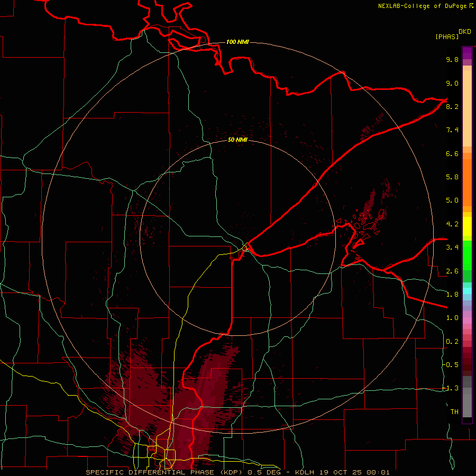Pick the yellow segment of the color bar
This screenshot has height=476, width=476.
click(x=467, y=226)
